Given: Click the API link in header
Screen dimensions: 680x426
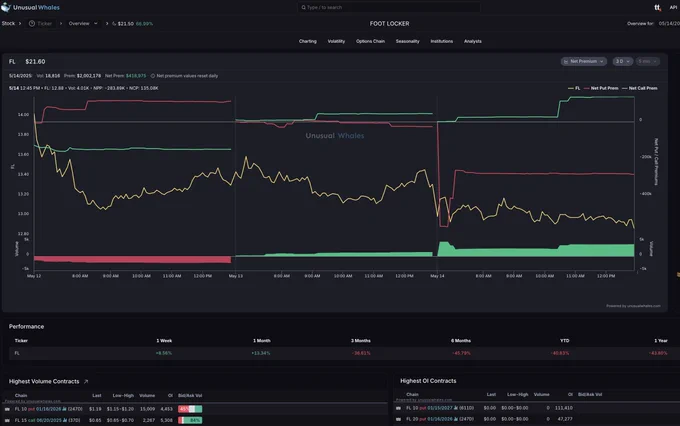Looking at the screenshot, I should point(673,7).
